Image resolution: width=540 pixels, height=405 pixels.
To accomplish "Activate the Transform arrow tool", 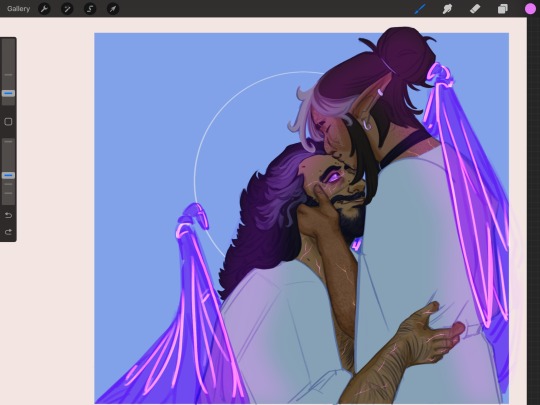I will pos(113,9).
